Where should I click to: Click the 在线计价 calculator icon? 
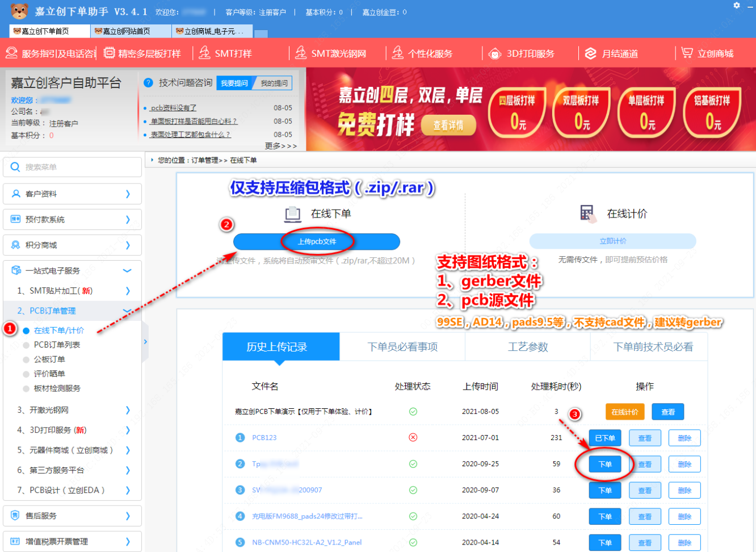(587, 213)
